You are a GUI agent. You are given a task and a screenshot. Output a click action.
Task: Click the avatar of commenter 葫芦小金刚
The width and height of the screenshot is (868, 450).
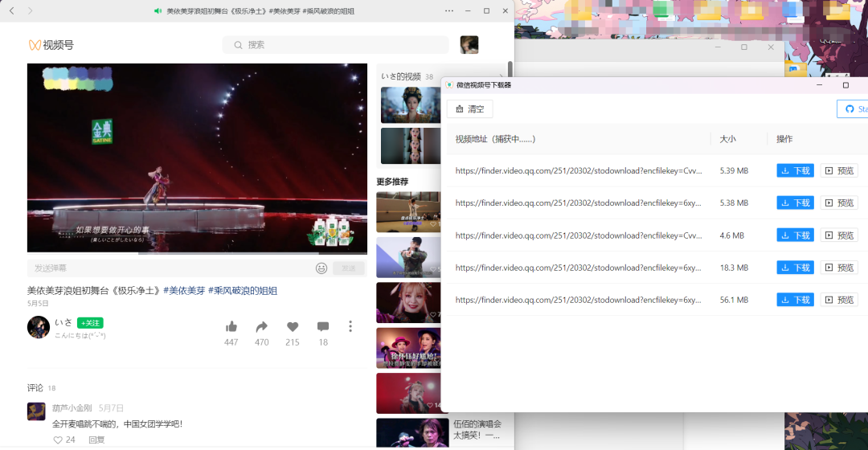point(36,411)
